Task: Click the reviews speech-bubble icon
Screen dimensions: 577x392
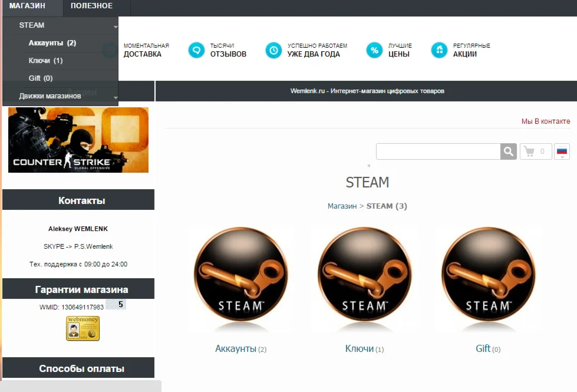Action: [196, 50]
